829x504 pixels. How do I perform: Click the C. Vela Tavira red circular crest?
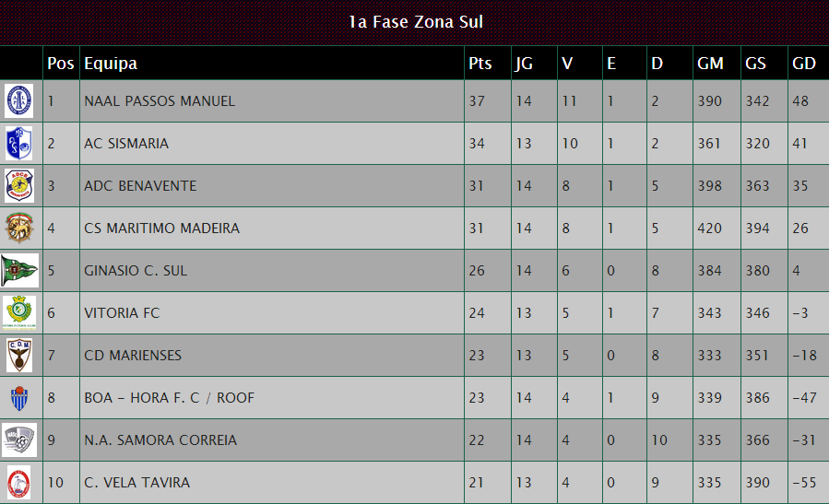[19, 482]
